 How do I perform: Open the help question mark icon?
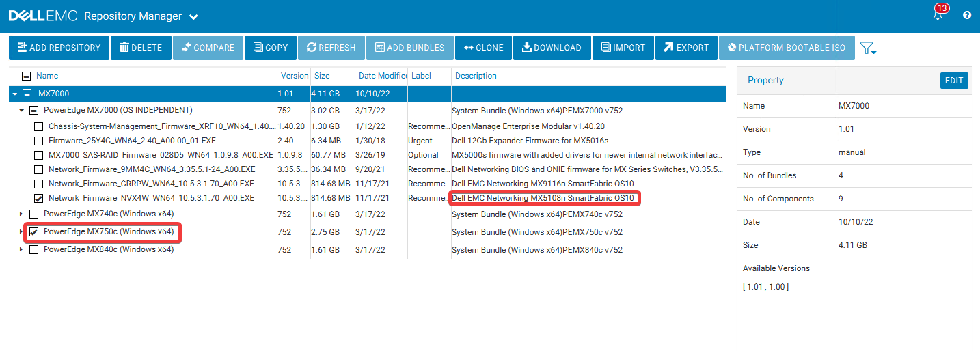(967, 15)
